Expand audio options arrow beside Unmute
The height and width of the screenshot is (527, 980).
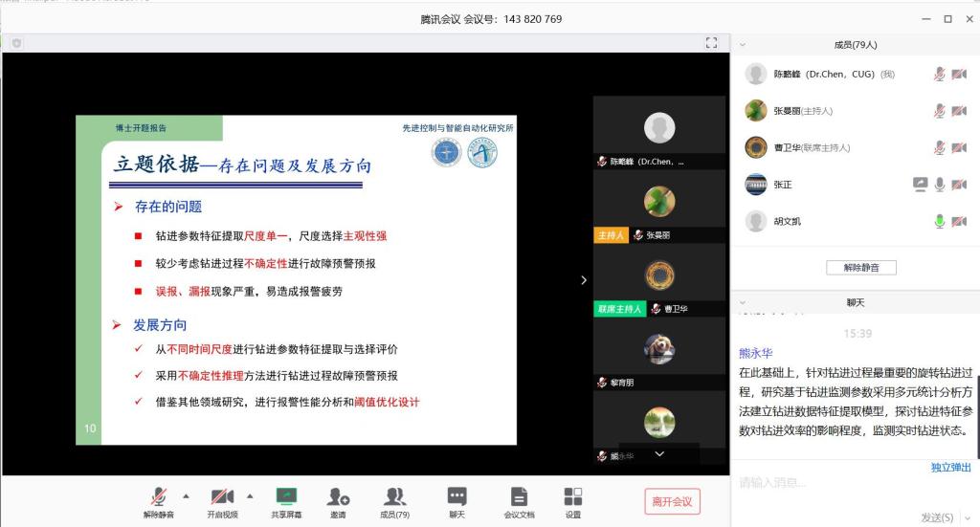click(x=186, y=495)
